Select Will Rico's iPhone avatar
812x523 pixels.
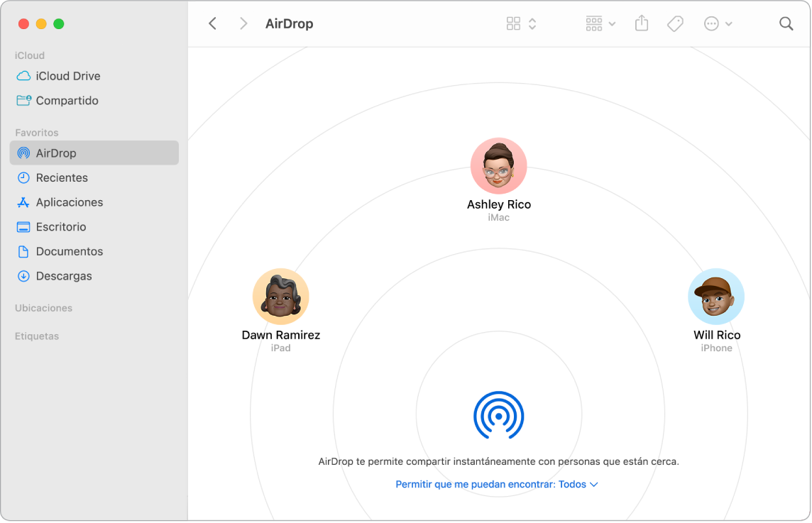pos(716,296)
